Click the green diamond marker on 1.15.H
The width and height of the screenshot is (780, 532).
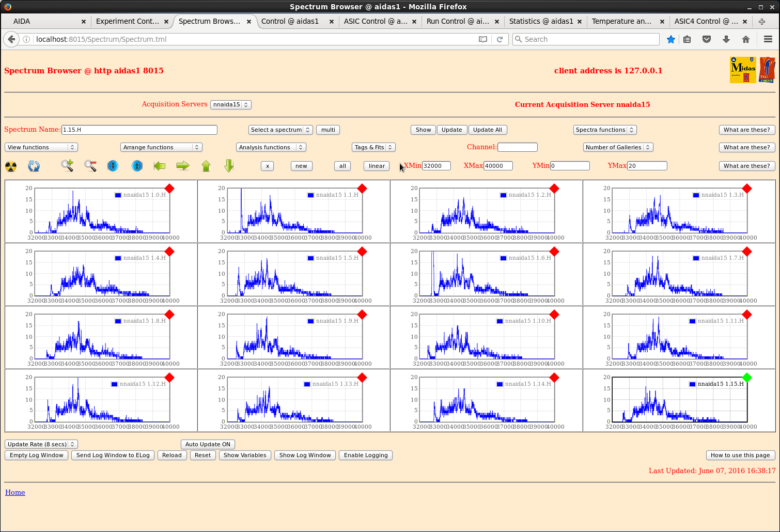point(746,378)
